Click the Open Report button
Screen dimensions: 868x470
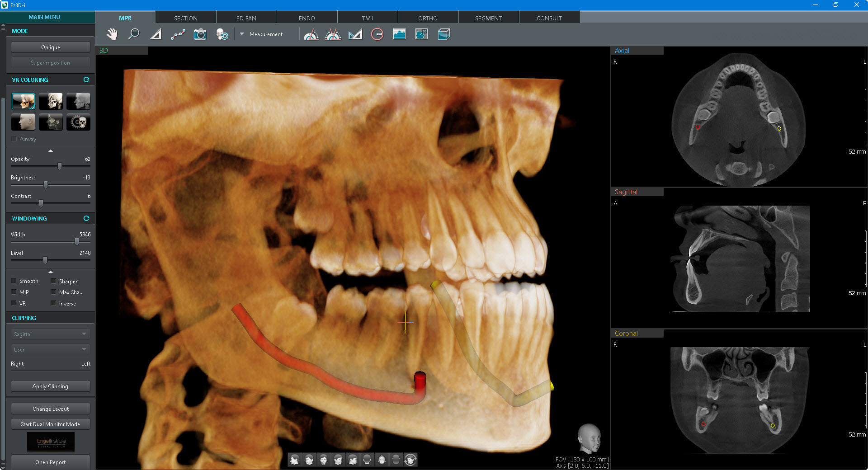click(50, 462)
